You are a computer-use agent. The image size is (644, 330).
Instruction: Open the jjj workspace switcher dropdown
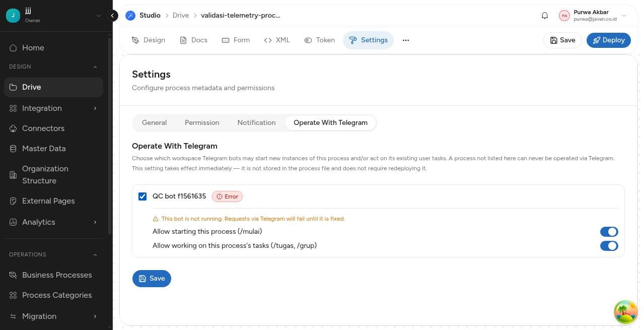[99, 16]
